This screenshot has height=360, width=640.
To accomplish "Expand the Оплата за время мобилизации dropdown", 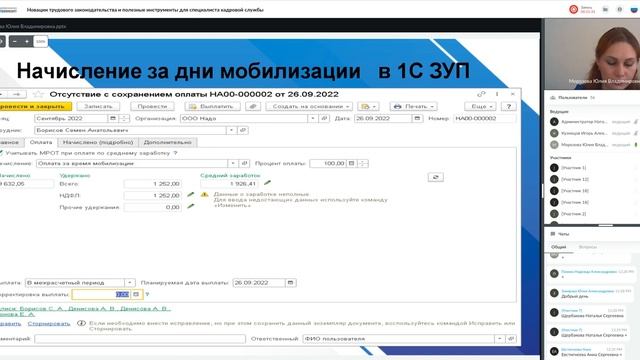I will pos(233,163).
